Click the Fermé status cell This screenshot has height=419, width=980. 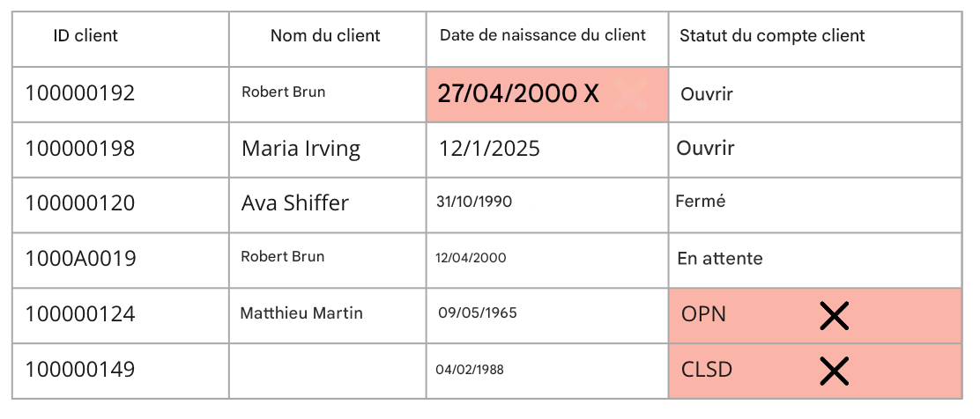pyautogui.click(x=701, y=202)
